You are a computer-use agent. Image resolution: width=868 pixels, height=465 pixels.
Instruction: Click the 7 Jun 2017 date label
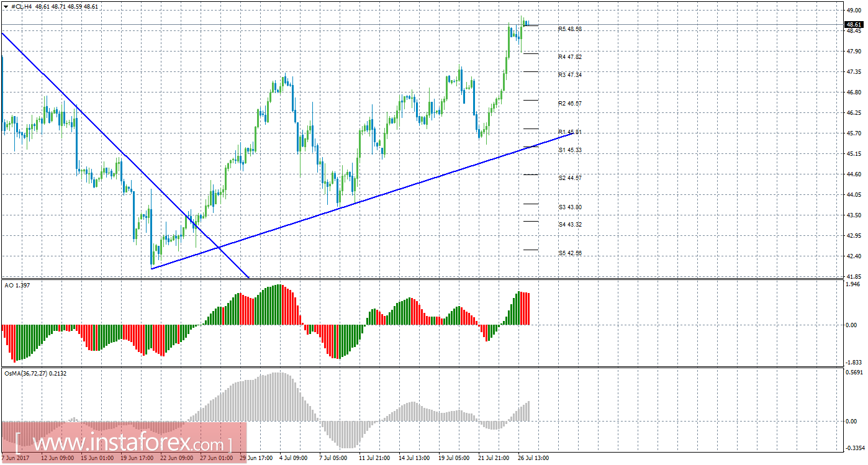point(16,459)
